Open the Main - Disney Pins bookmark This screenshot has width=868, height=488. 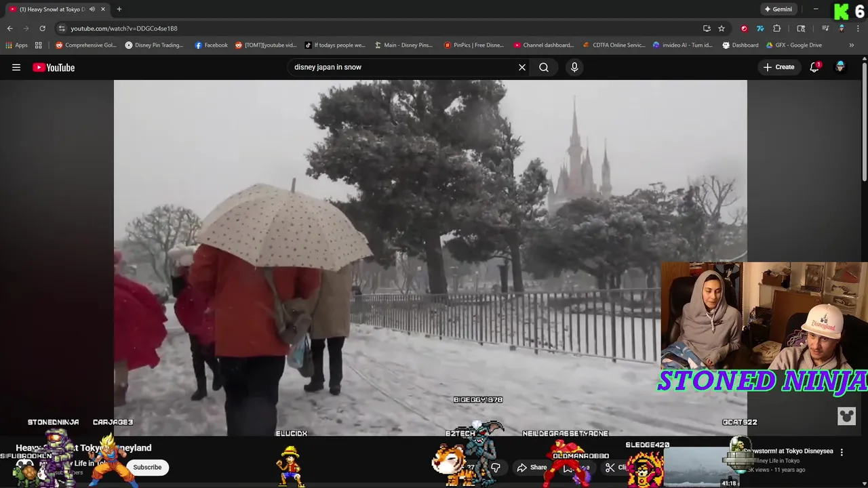tap(403, 45)
